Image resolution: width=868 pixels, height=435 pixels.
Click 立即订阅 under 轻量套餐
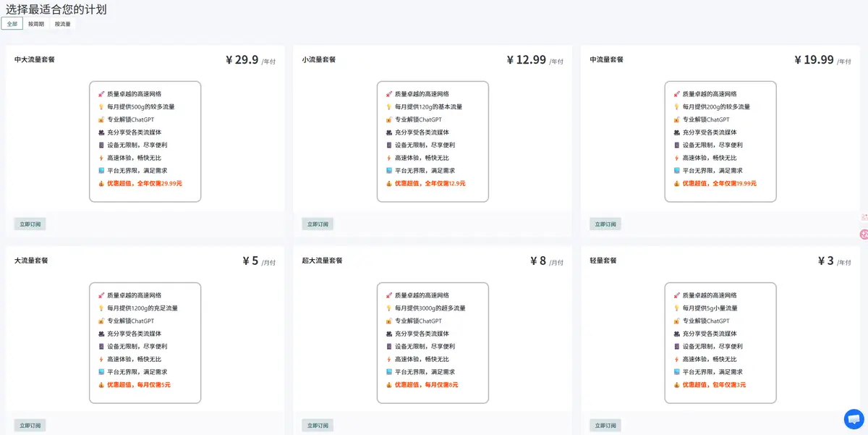point(605,426)
